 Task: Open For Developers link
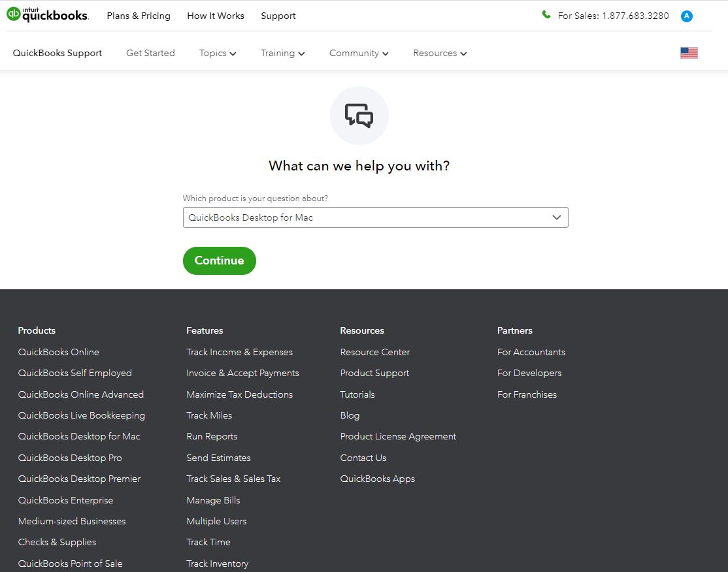[x=529, y=373]
